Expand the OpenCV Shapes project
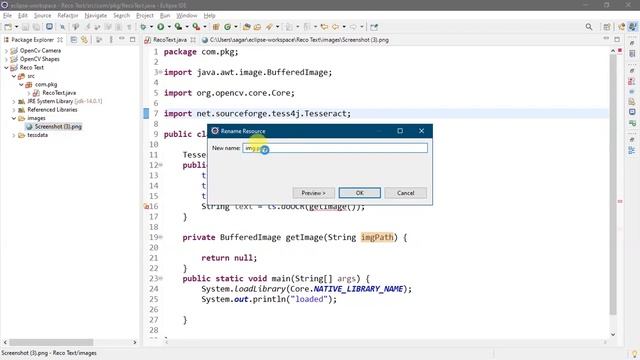The width and height of the screenshot is (640, 360). pyautogui.click(x=6, y=59)
